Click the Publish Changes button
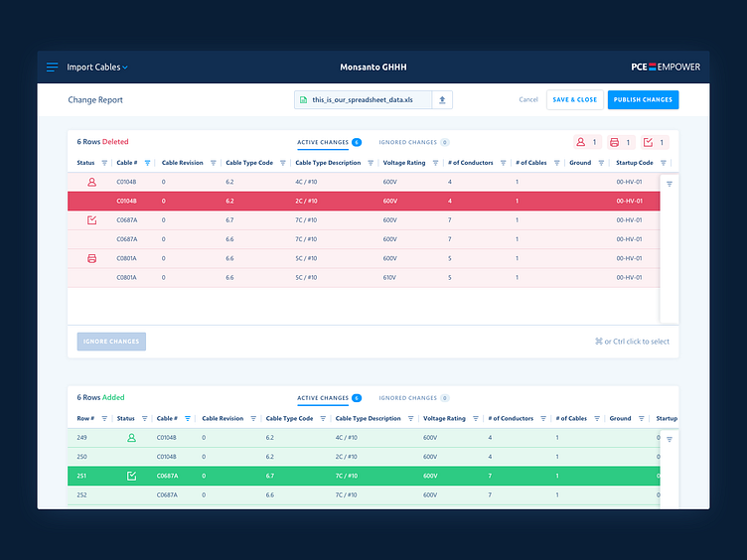This screenshot has width=747, height=560. [643, 99]
